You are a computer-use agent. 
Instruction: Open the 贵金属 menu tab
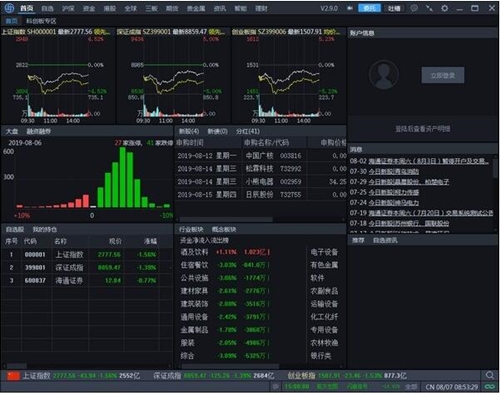(x=196, y=8)
